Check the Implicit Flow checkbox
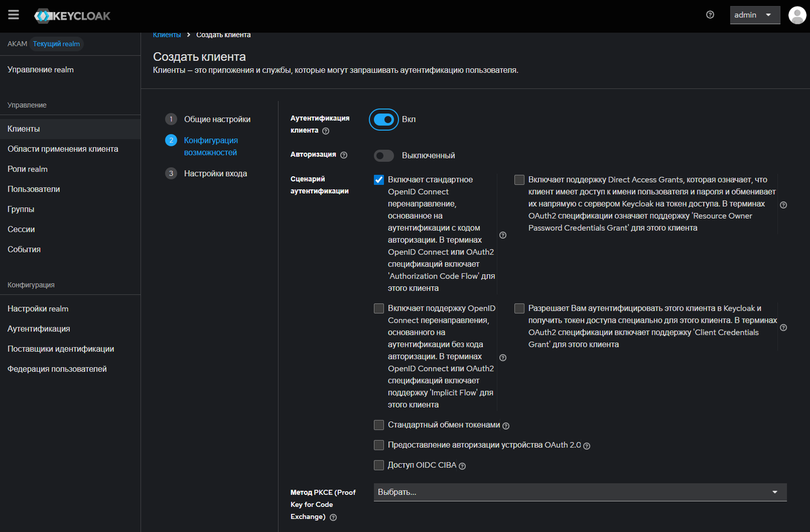Viewport: 810px width, 532px height. (x=379, y=309)
